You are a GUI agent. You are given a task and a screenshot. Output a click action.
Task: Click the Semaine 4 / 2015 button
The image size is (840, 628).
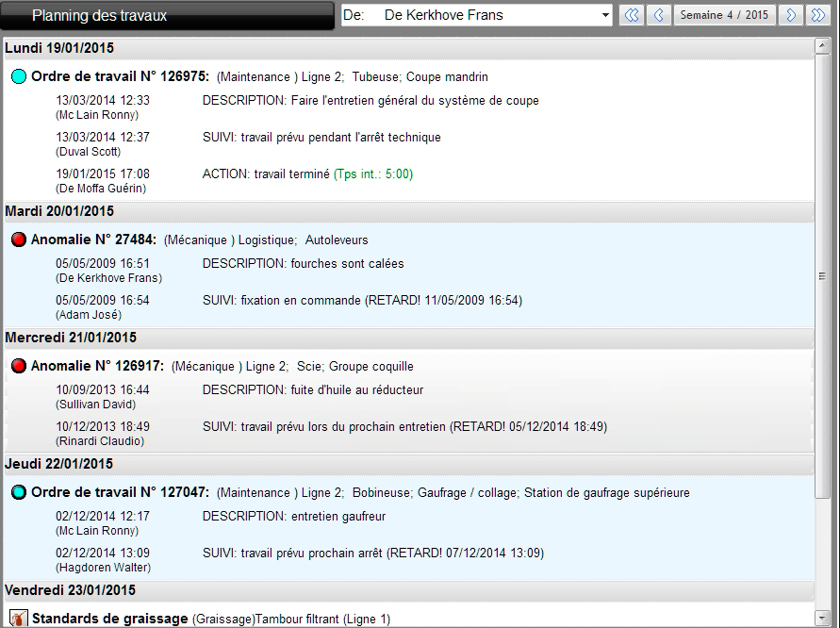724,15
